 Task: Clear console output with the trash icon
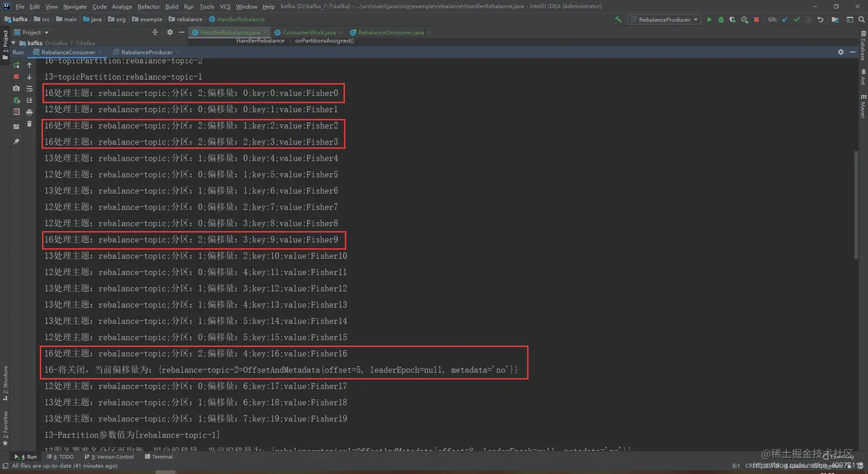29,124
